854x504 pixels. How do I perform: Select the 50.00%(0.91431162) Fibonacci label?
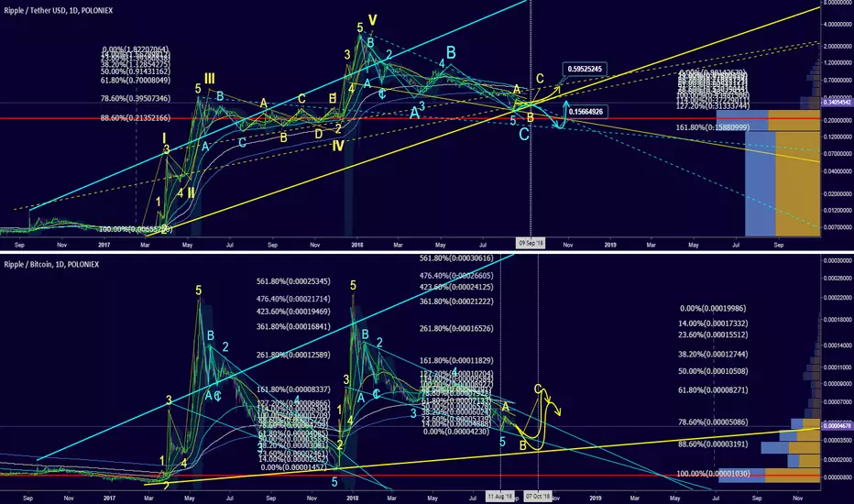coord(136,71)
